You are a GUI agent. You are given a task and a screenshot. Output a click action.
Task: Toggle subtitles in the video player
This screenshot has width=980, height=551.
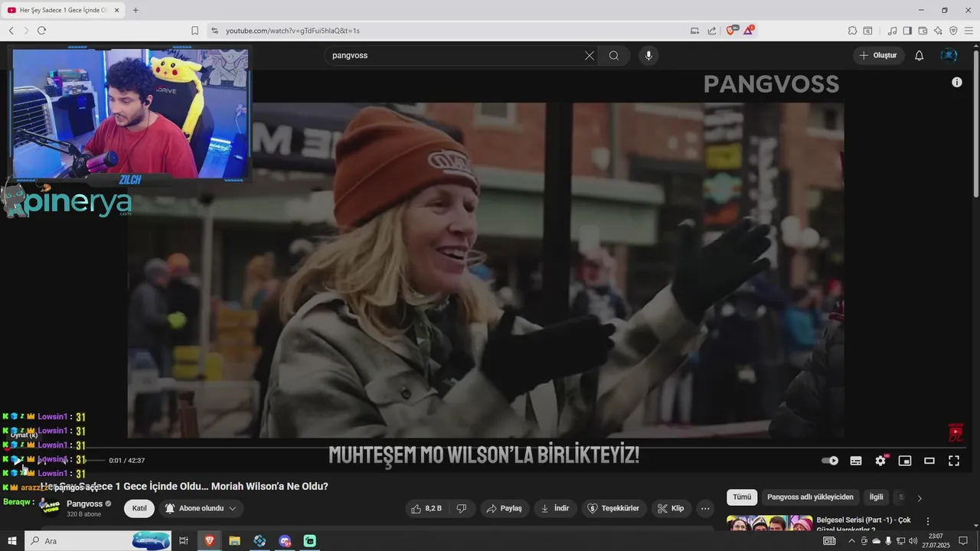(856, 461)
